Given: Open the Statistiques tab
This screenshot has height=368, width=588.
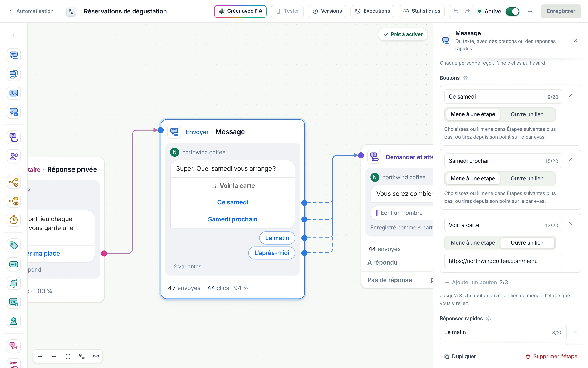Looking at the screenshot, I should point(422,11).
